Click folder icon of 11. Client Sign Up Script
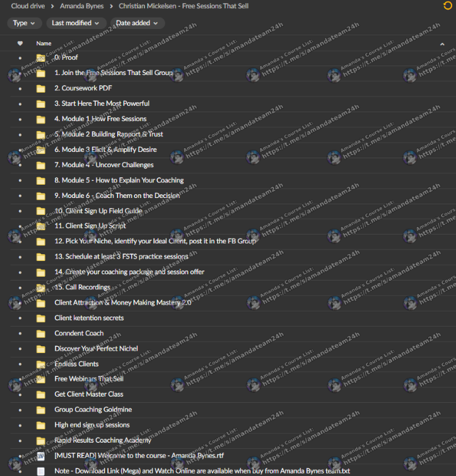This screenshot has width=456, height=476. (x=41, y=226)
